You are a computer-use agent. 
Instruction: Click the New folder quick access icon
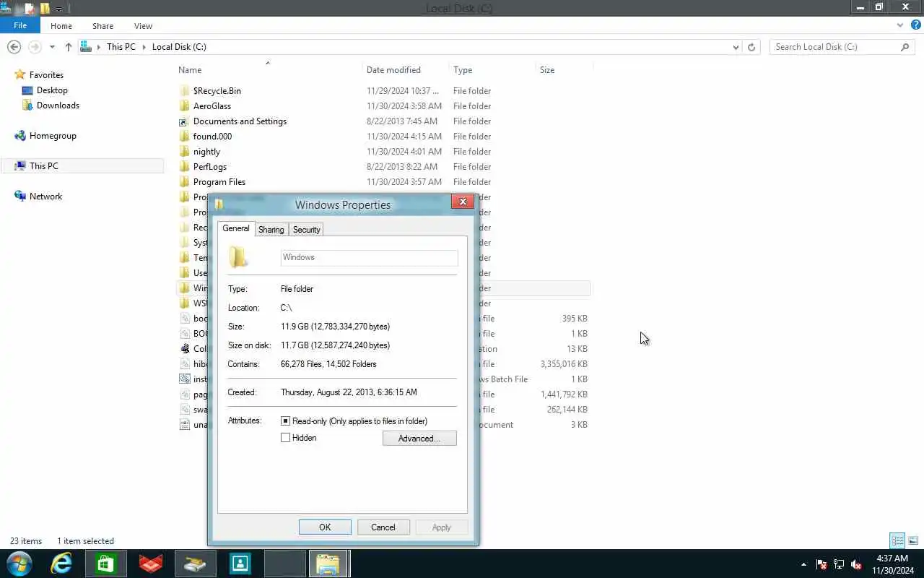[x=45, y=9]
